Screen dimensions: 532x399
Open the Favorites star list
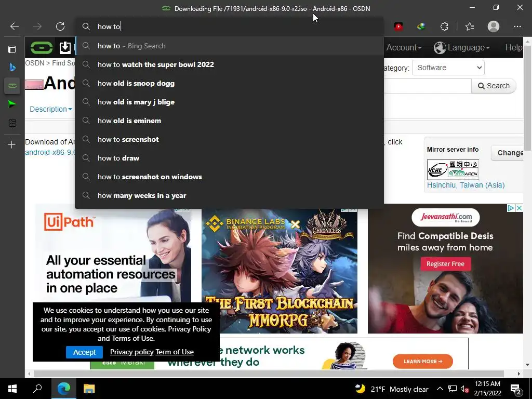coord(470,26)
